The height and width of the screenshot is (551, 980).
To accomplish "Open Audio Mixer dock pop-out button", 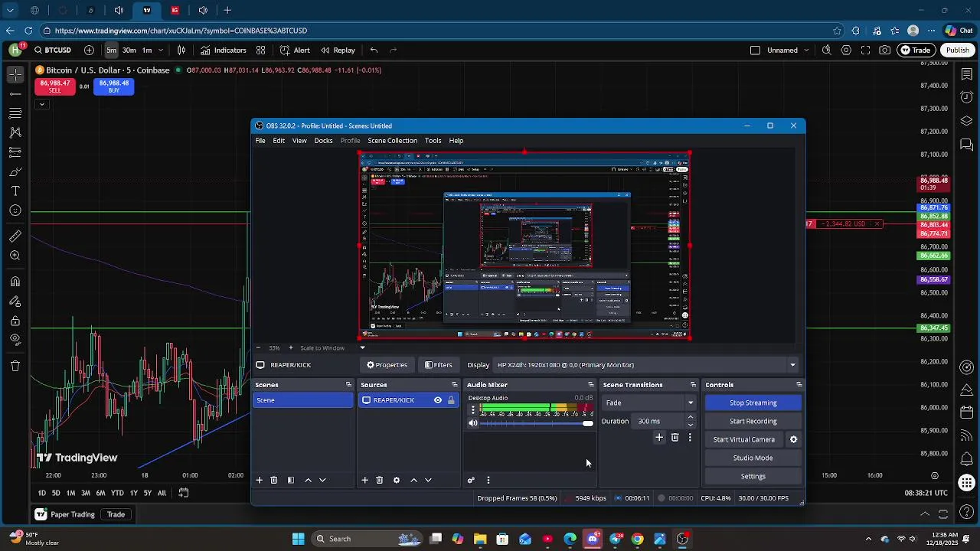I will click(x=590, y=385).
